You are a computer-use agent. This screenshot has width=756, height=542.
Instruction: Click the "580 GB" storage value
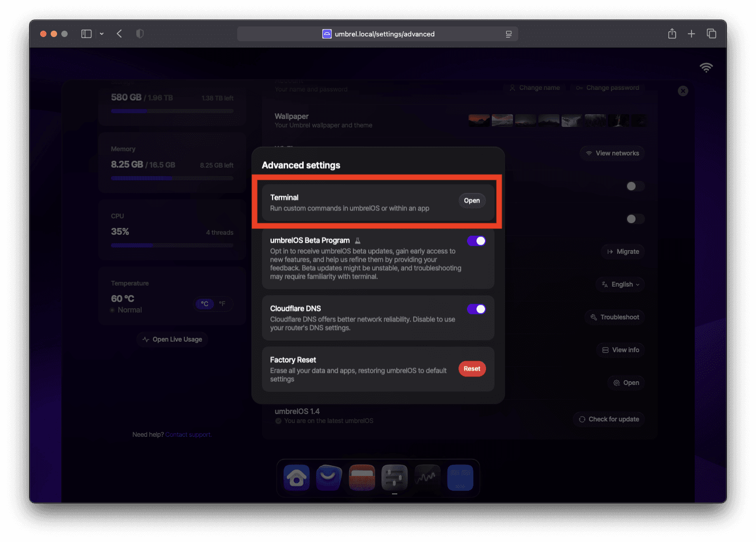126,98
